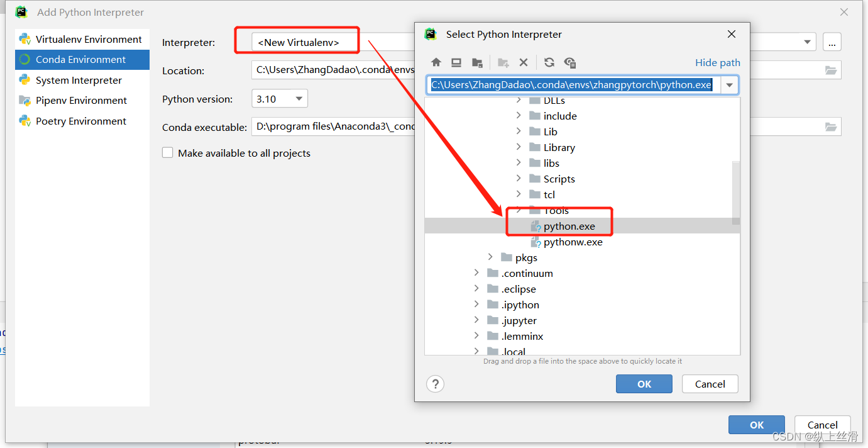The height and width of the screenshot is (448, 868).
Task: Close the Select Python Interpreter dialog
Action: pos(732,34)
